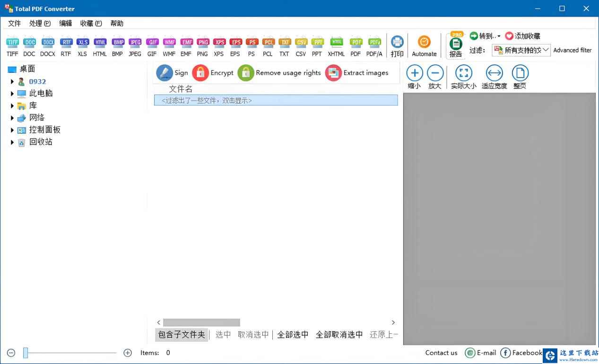Convert to JPEG icon
This screenshot has height=364, width=599.
coord(135,46)
